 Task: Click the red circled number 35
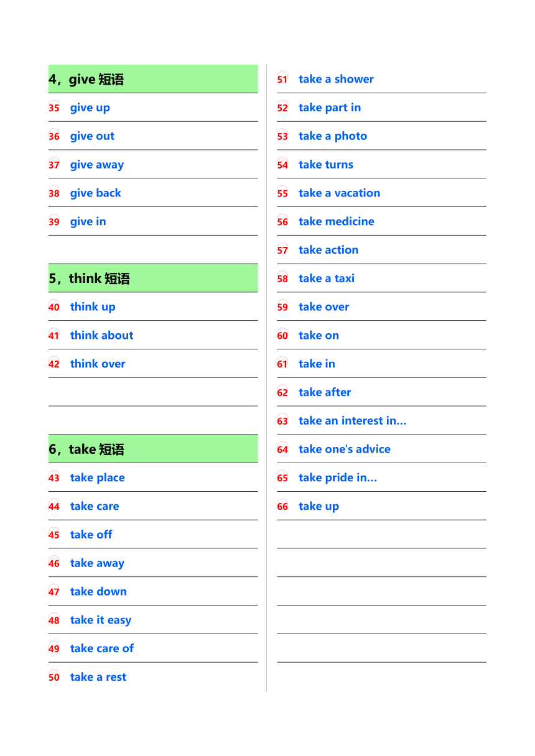click(54, 108)
